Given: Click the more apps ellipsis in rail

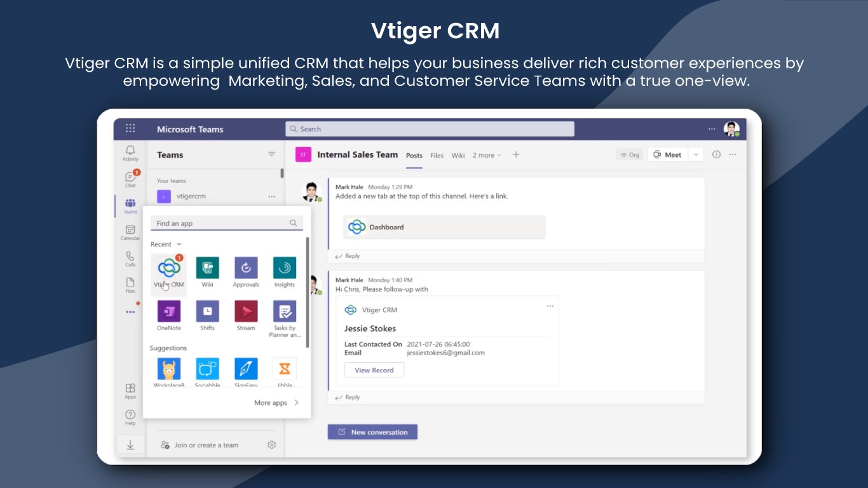Looking at the screenshot, I should point(130,312).
